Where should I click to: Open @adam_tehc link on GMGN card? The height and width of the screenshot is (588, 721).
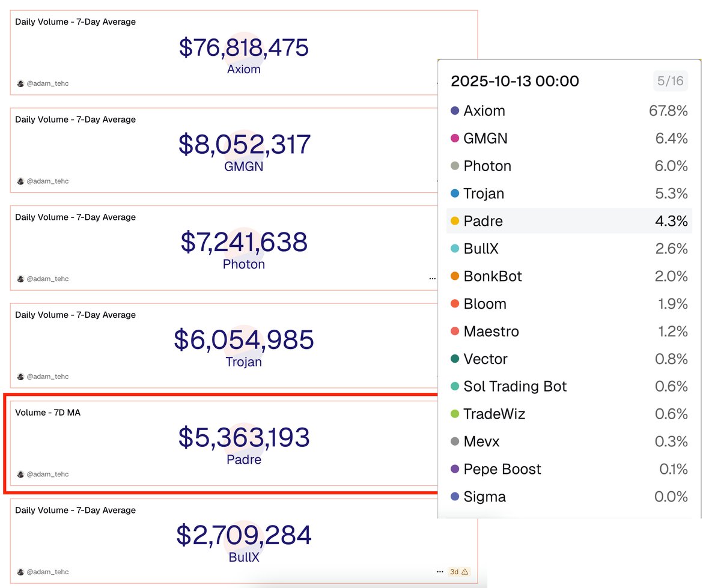point(47,181)
